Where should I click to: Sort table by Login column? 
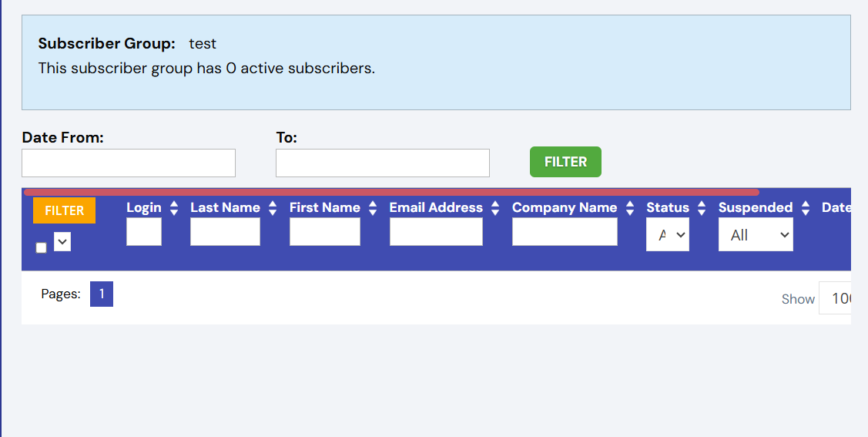pos(174,208)
